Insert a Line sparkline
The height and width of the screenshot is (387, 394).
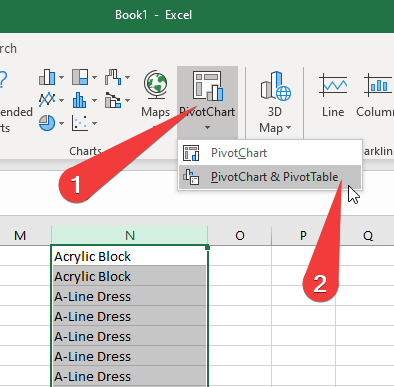click(x=333, y=94)
